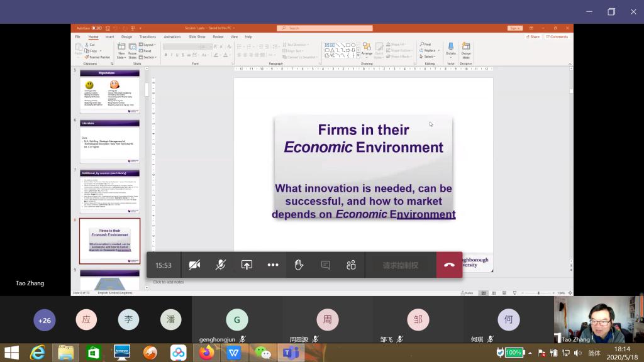Switch to the Insert ribbon tab
The height and width of the screenshot is (362, 644).
[109, 37]
